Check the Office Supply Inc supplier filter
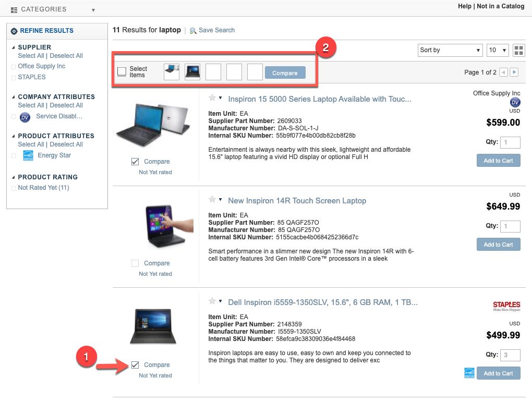 click(14, 67)
